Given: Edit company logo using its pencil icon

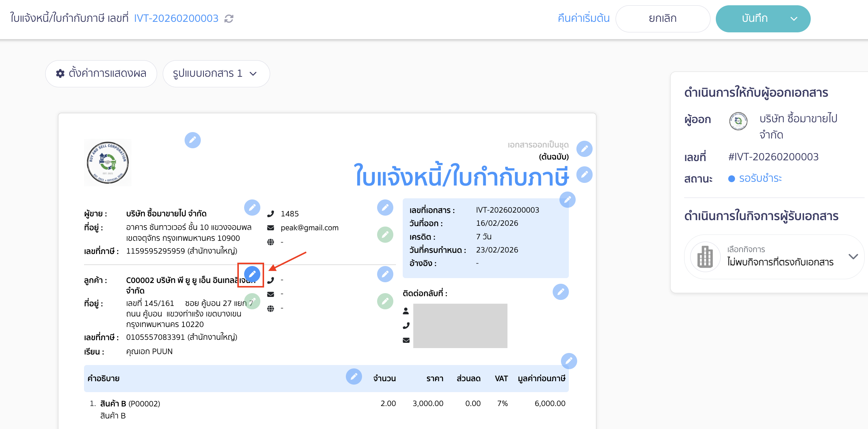Looking at the screenshot, I should pos(193,140).
